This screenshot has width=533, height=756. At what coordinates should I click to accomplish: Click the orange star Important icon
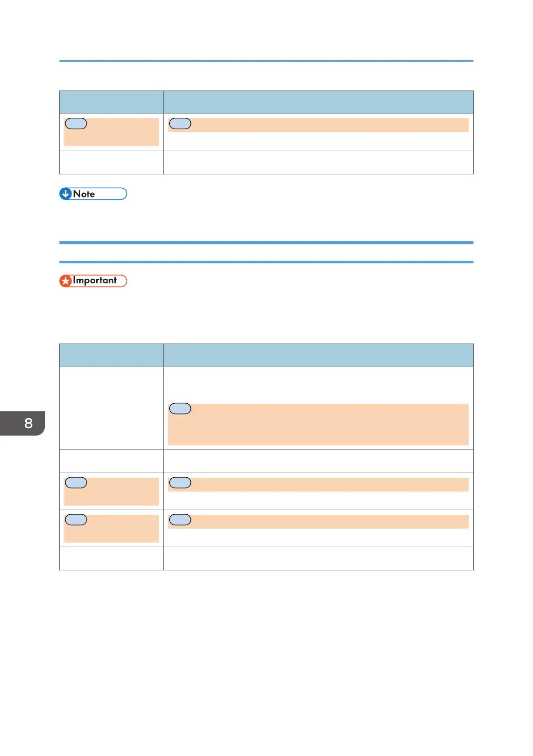pos(65,281)
